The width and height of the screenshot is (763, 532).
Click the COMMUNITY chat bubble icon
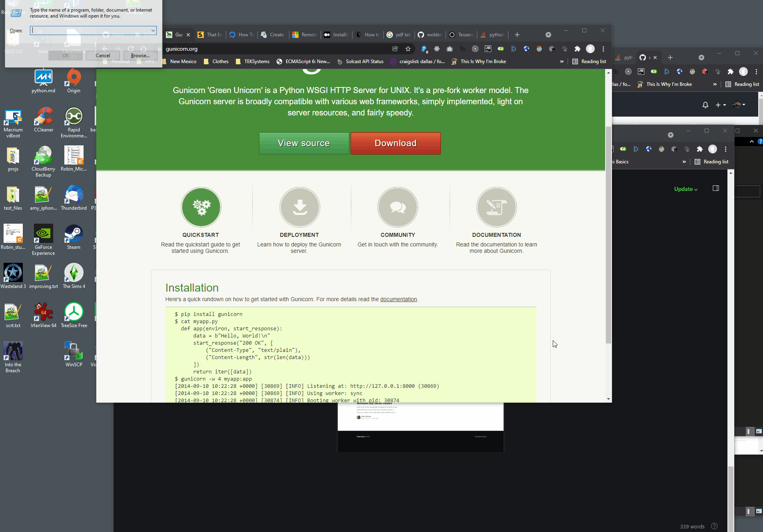[397, 207]
